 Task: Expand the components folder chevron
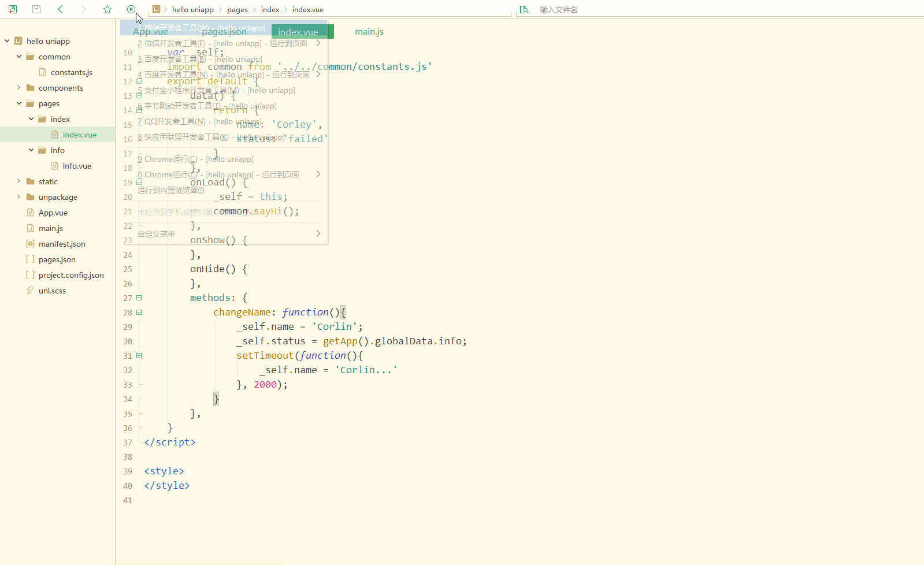tap(19, 88)
